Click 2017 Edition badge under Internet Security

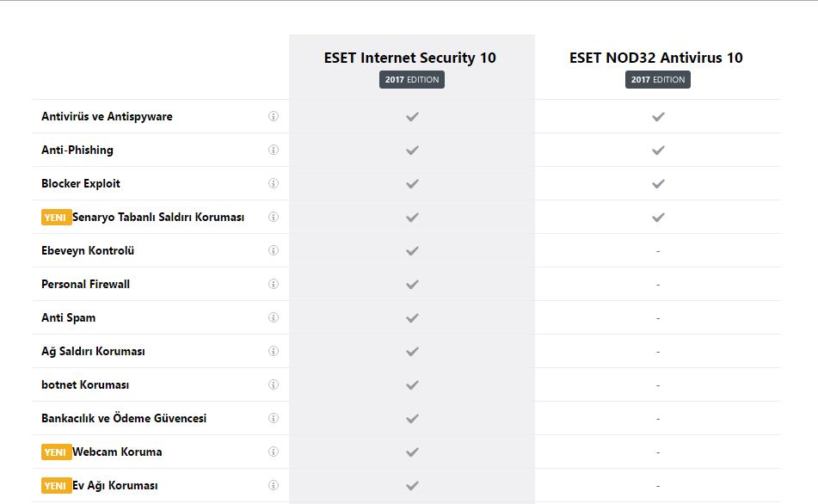tap(412, 80)
